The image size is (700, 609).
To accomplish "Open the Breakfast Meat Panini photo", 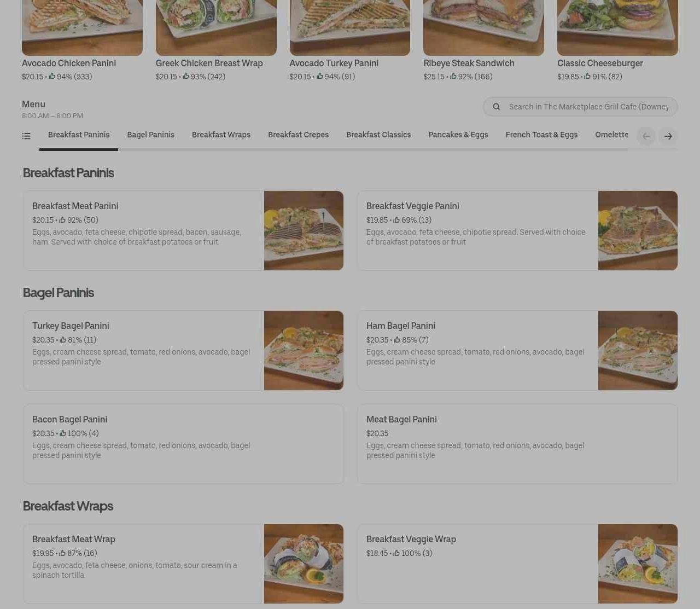I will tap(304, 230).
